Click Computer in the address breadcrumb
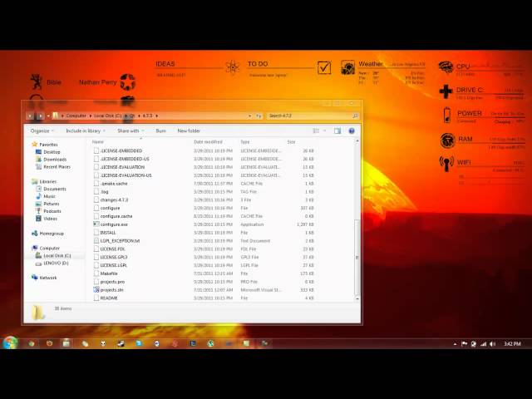Viewport: 532px width, 399px height. pos(76,116)
